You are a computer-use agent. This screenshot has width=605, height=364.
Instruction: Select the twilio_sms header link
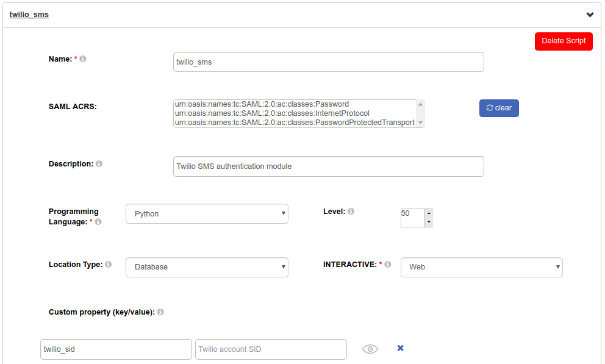pos(29,14)
